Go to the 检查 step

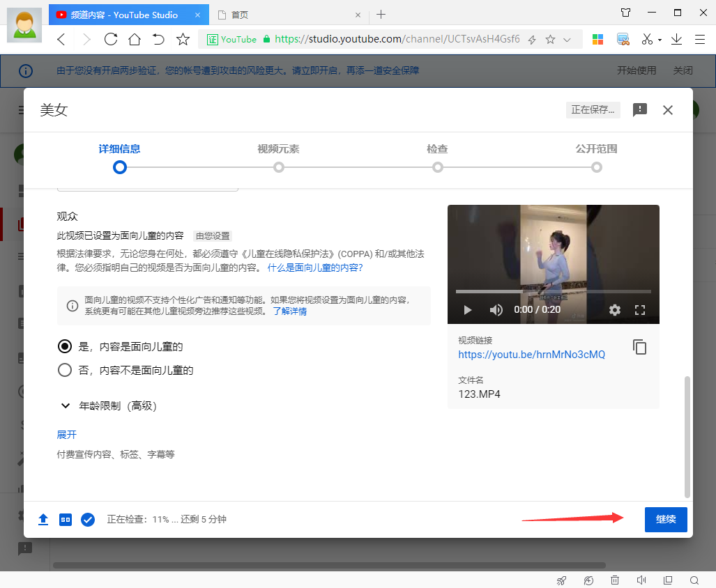437,158
